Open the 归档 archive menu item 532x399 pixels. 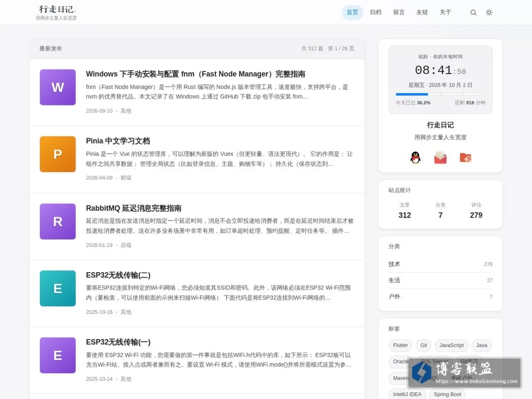point(376,12)
